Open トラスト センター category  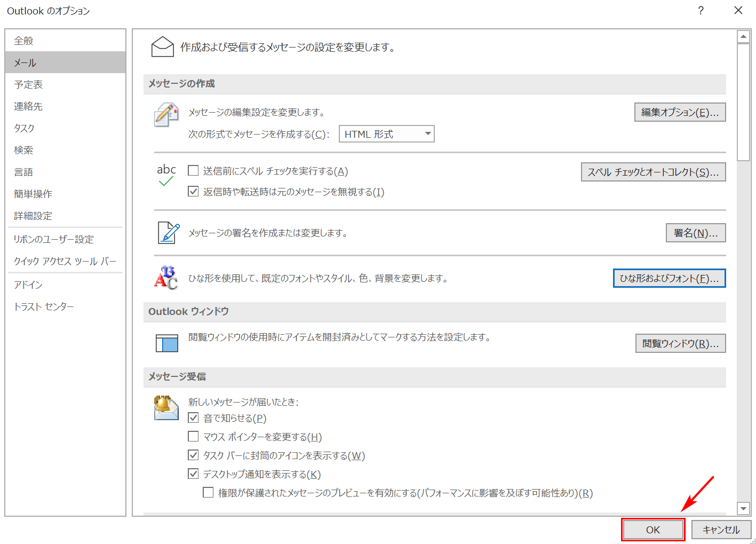pyautogui.click(x=66, y=306)
